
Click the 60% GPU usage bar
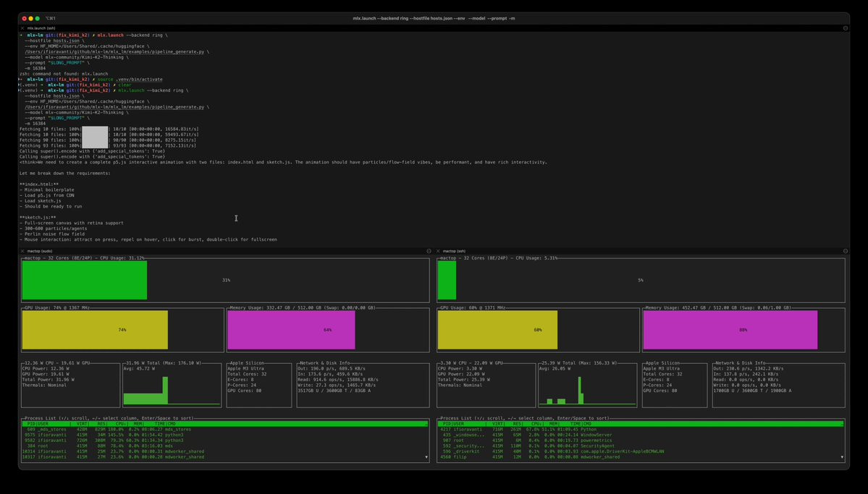[497, 330]
